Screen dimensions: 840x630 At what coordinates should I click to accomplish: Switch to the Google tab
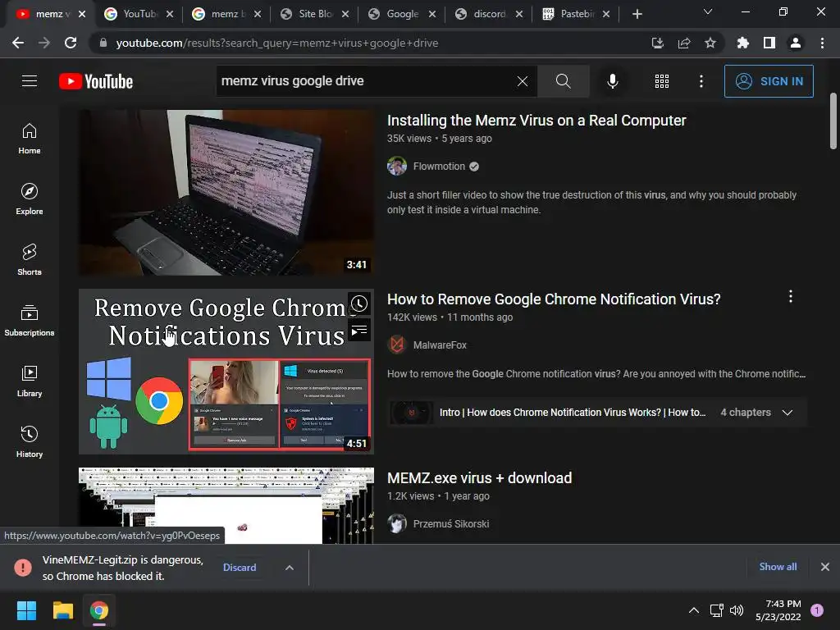(x=402, y=14)
